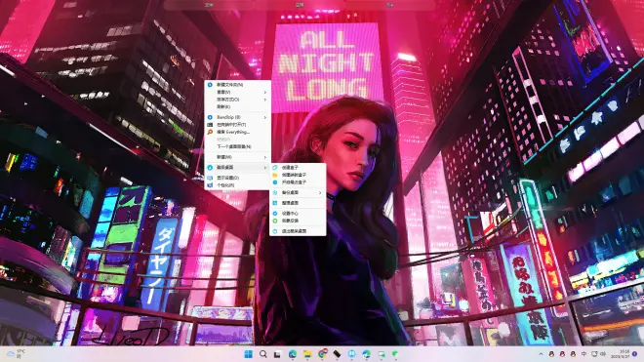Click the first QQ penguin tray icon
The image size is (644, 362).
point(551,354)
